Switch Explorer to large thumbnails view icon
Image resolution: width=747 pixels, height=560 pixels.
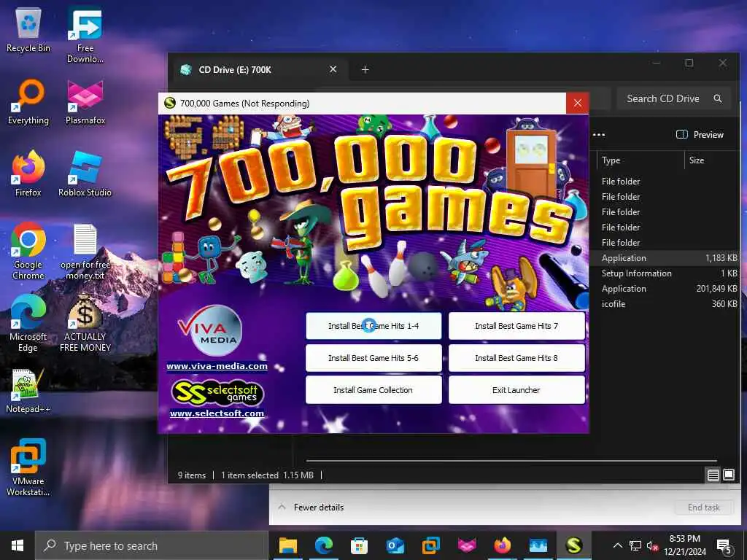[x=729, y=475]
